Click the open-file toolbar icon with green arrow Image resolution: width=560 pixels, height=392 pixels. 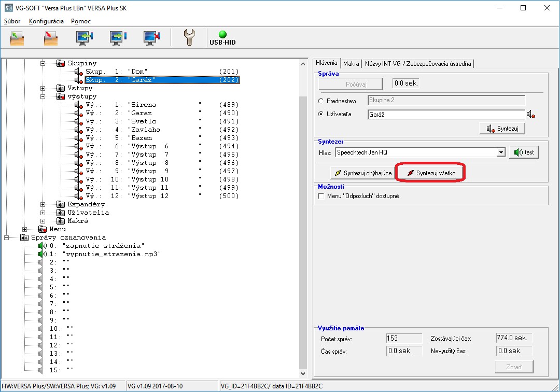[x=17, y=38]
